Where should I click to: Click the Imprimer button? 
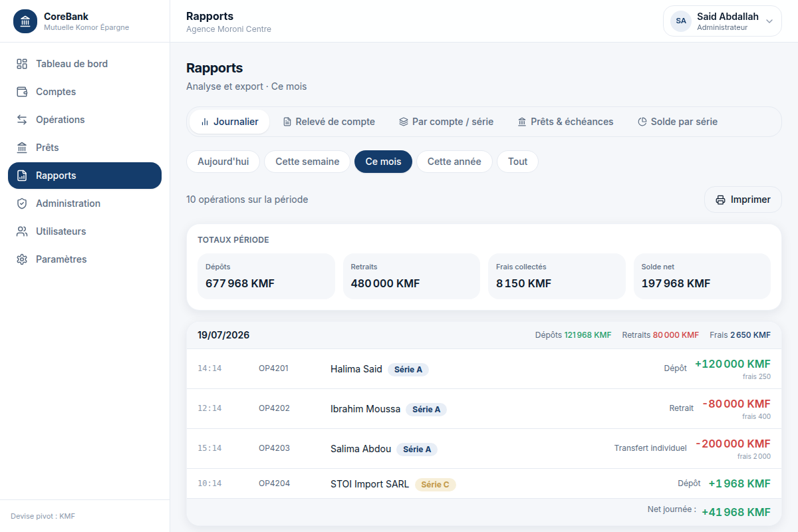click(743, 199)
